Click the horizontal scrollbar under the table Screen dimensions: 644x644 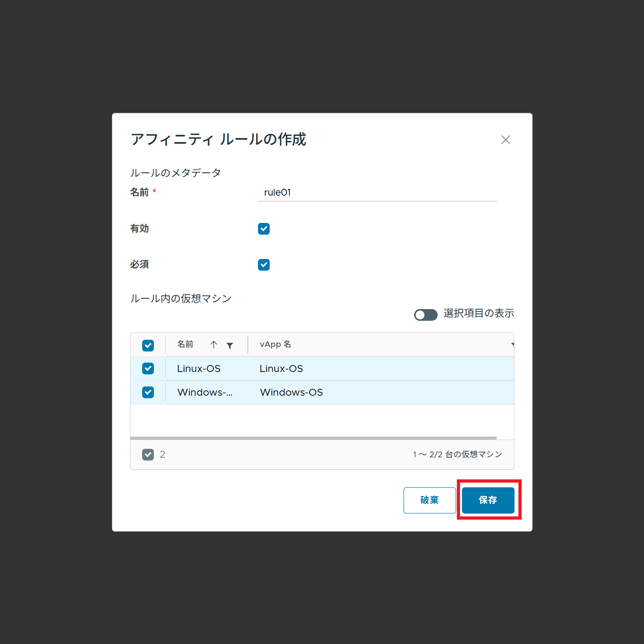tap(313, 438)
